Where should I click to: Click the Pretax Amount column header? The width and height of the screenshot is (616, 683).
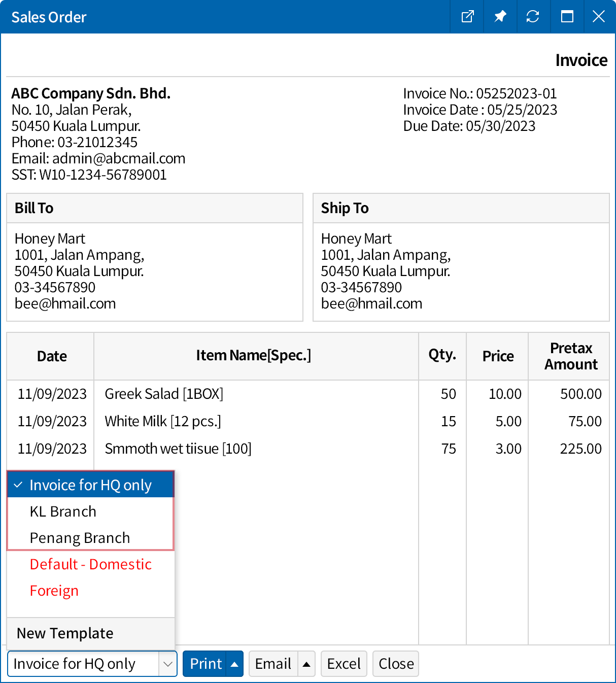tap(571, 356)
